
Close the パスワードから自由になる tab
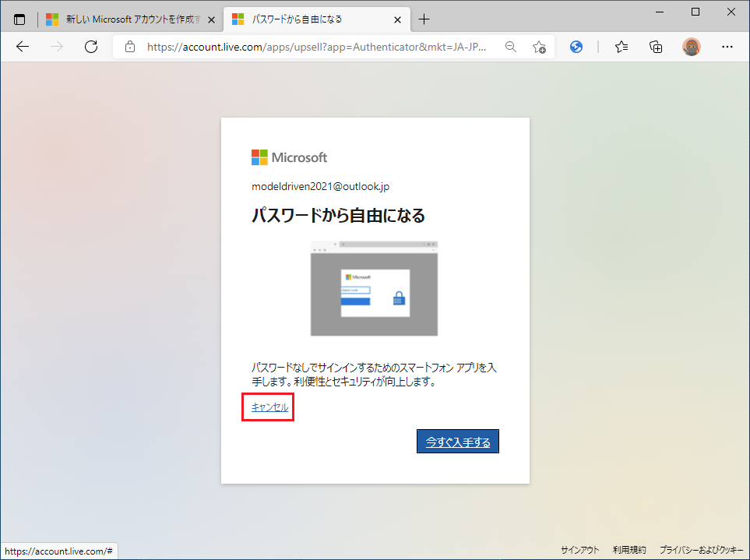397,19
